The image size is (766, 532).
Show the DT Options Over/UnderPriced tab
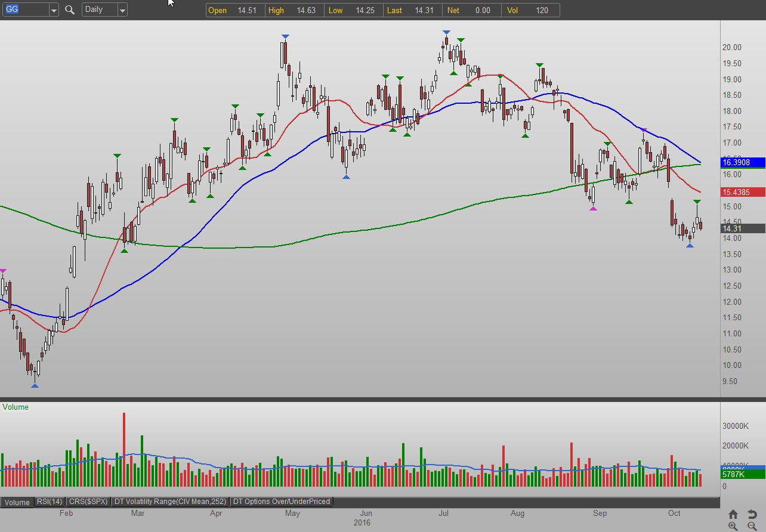282,502
